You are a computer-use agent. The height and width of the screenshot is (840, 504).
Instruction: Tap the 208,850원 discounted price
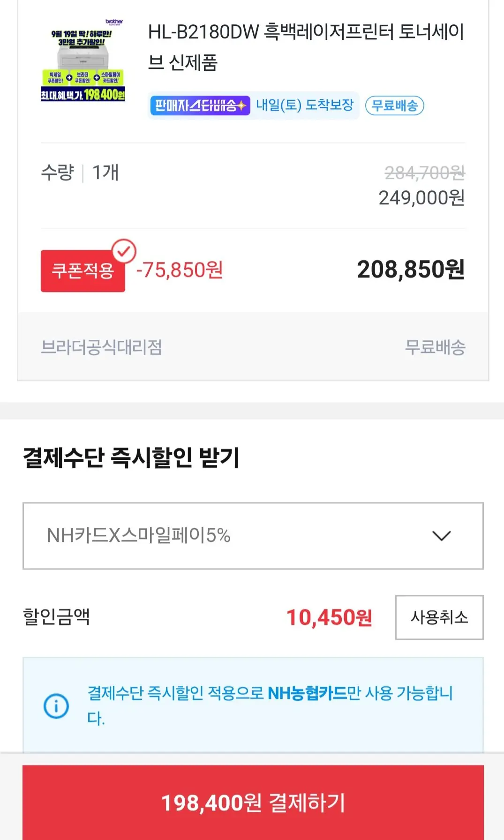[x=411, y=270]
